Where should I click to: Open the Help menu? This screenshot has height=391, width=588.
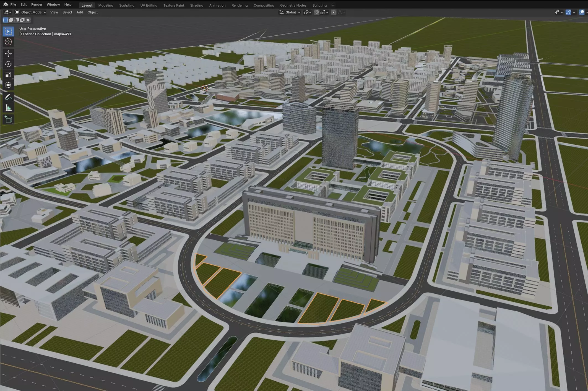68,4
